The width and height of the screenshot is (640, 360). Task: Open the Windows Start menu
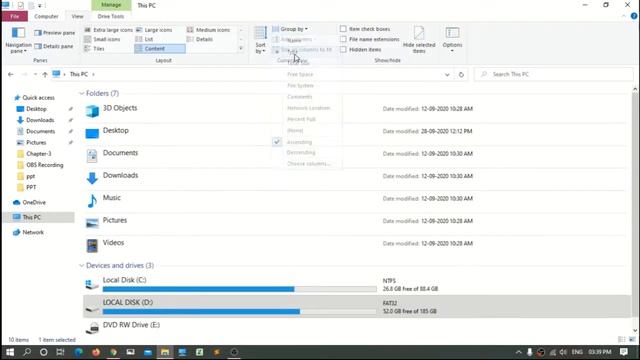coord(10,352)
